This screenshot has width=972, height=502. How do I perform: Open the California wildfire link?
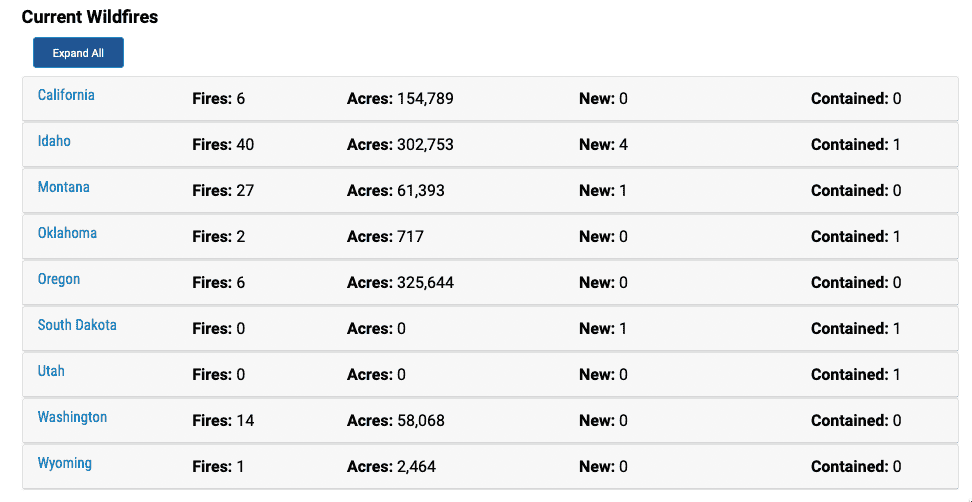pos(66,95)
